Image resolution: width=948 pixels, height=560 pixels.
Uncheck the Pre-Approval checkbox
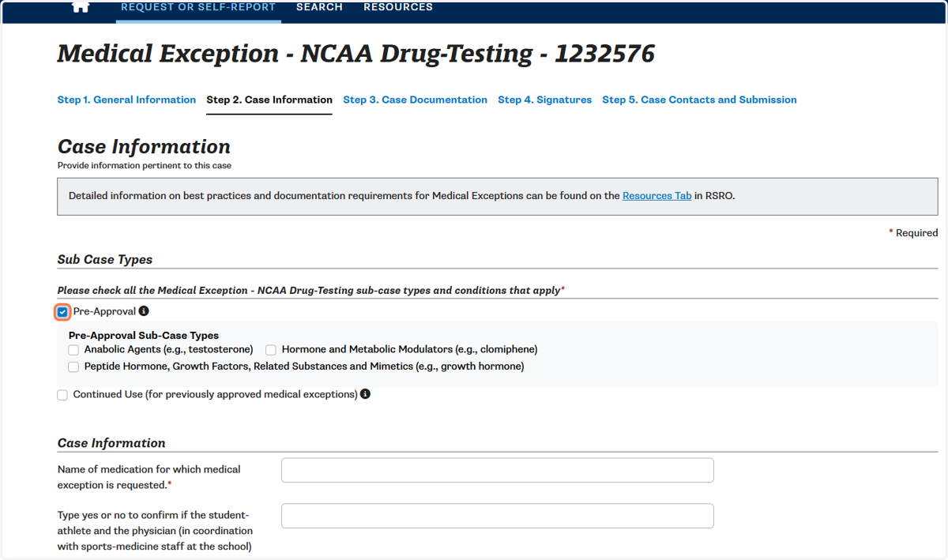[x=62, y=312]
